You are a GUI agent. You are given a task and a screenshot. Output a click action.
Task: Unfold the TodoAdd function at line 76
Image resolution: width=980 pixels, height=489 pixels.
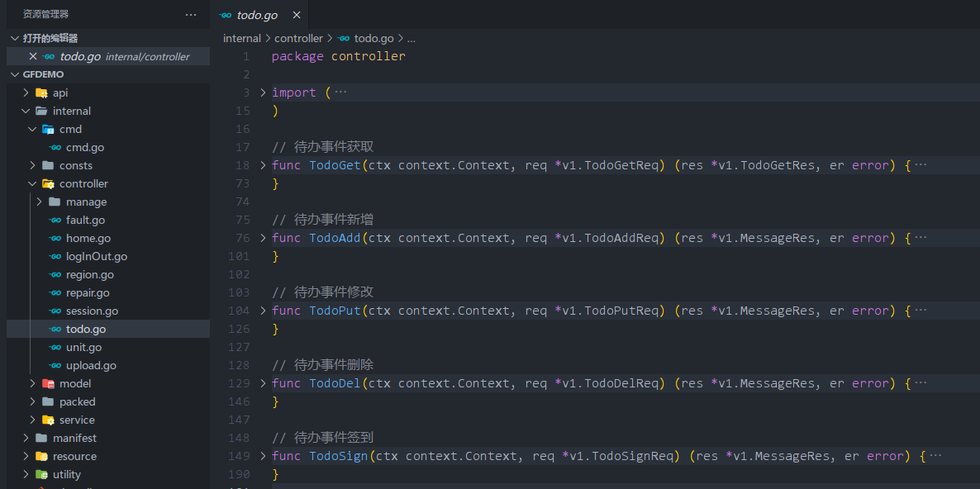click(263, 238)
